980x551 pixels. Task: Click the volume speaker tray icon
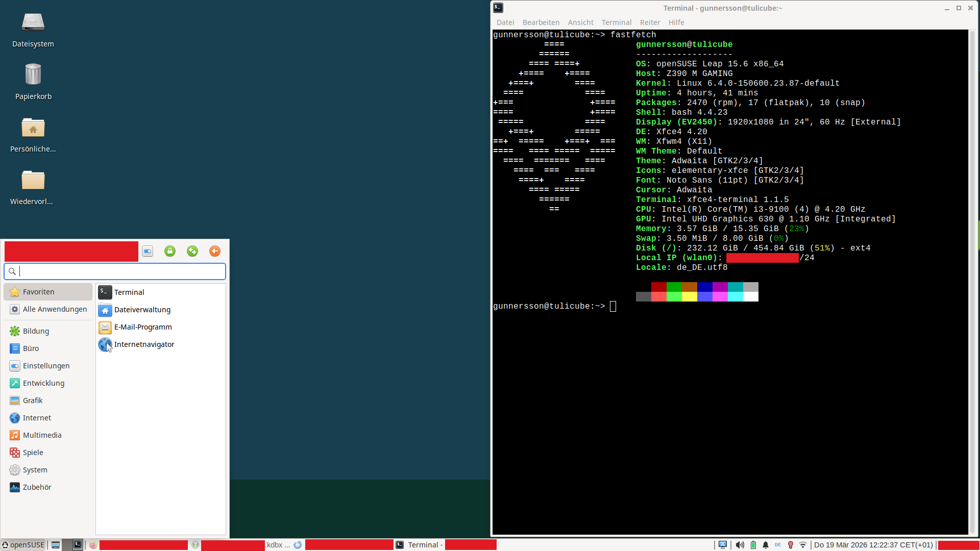click(740, 545)
